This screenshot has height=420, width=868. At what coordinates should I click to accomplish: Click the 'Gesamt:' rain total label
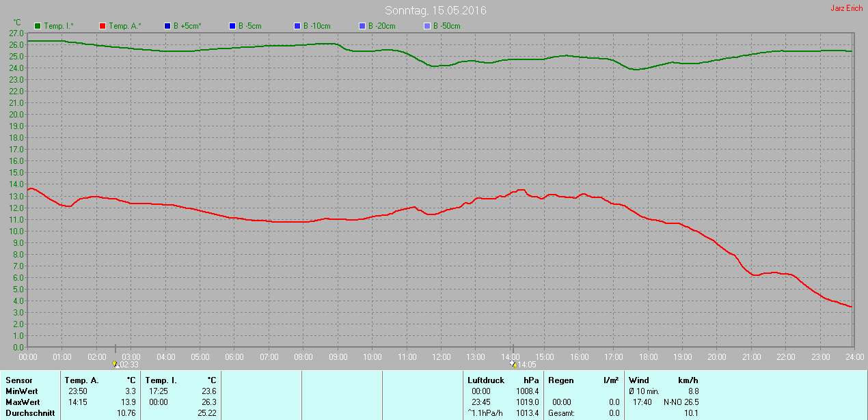(562, 413)
